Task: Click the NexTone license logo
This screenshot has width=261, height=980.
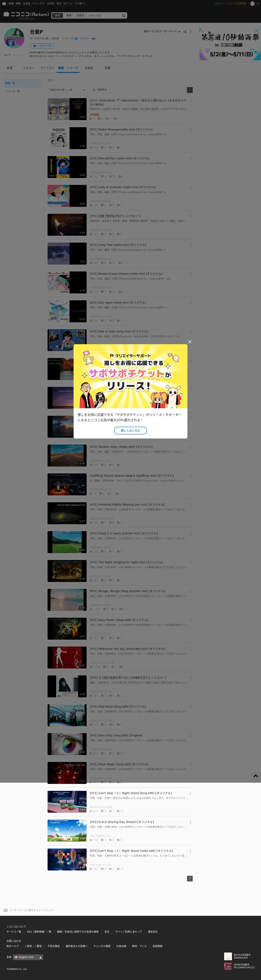Action: (228, 956)
